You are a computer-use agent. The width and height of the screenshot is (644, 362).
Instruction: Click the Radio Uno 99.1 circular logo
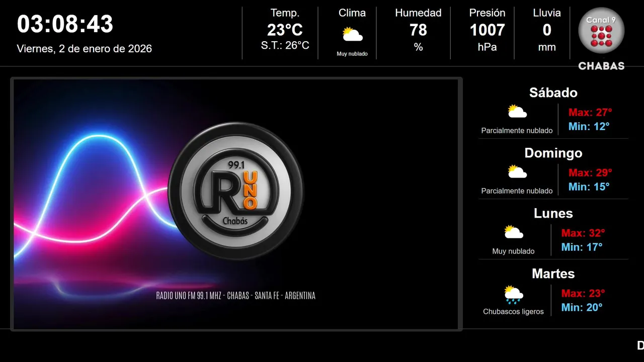tap(236, 191)
